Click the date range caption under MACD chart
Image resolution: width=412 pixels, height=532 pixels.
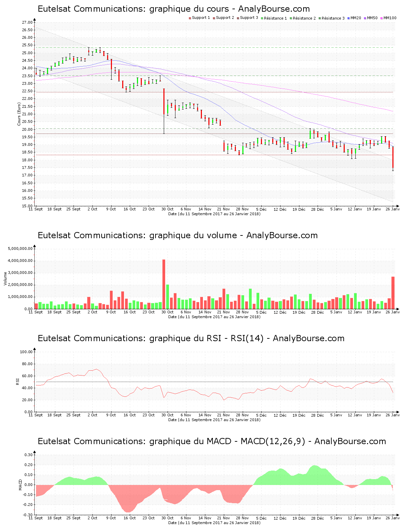point(214,523)
